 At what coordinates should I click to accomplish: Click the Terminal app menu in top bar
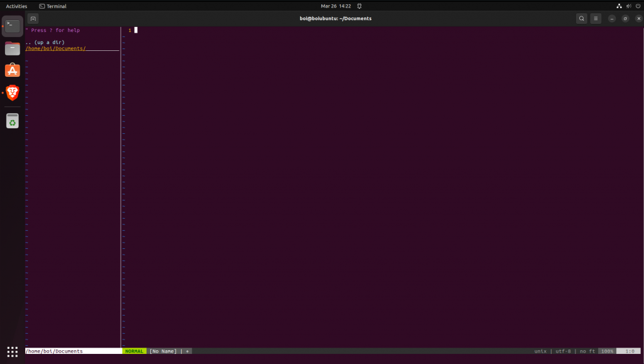[x=53, y=6]
